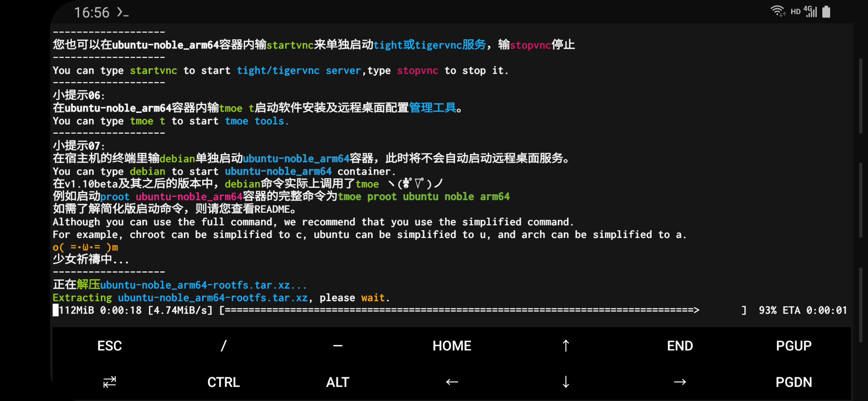Tap the battery status icon
This screenshot has width=868, height=401.
click(826, 11)
